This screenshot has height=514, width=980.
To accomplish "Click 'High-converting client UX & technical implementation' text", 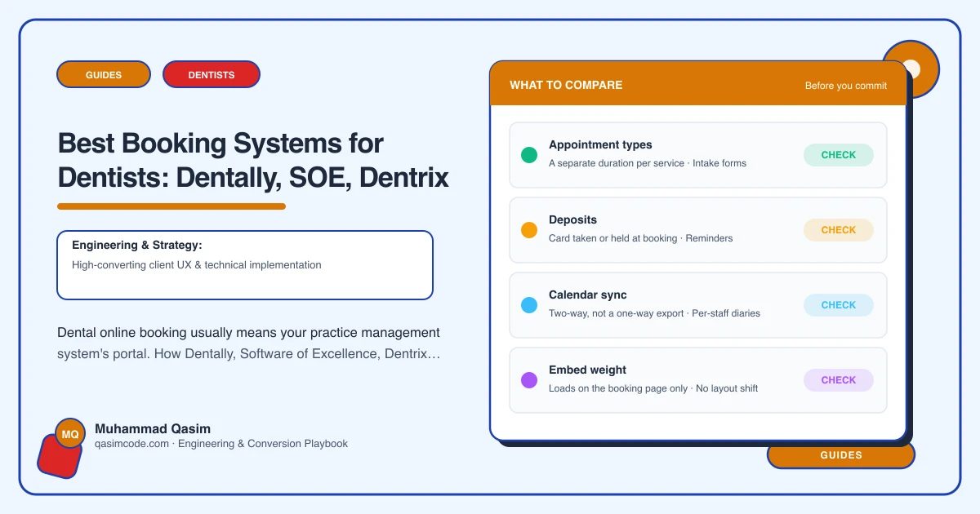I will 197,265.
